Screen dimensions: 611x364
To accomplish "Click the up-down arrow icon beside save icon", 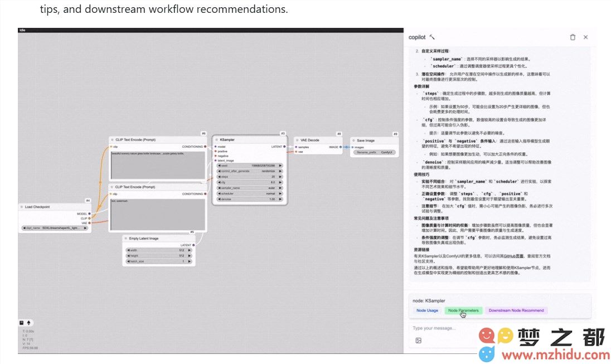I will click(28, 323).
